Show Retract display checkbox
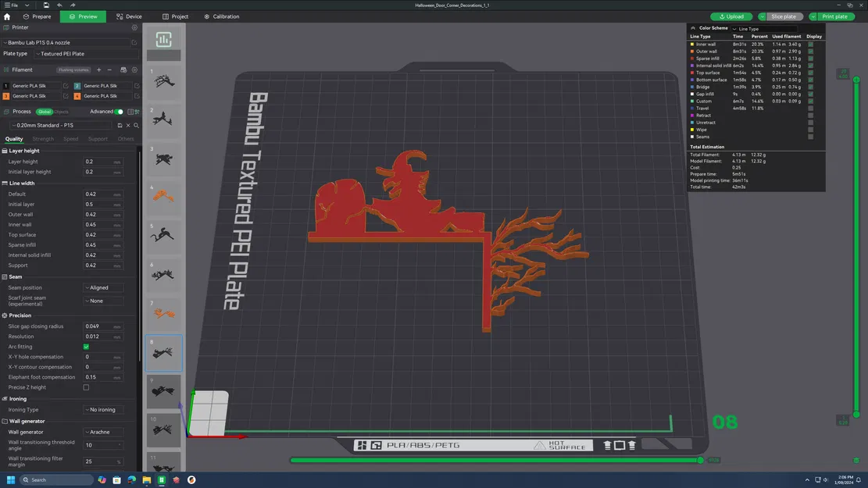The height and width of the screenshot is (488, 868). pos(810,116)
